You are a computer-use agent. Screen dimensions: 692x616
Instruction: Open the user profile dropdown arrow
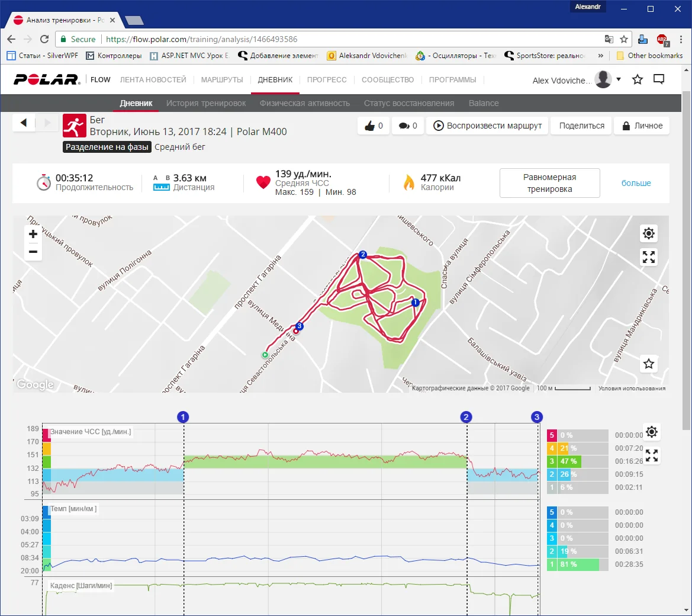coord(619,79)
